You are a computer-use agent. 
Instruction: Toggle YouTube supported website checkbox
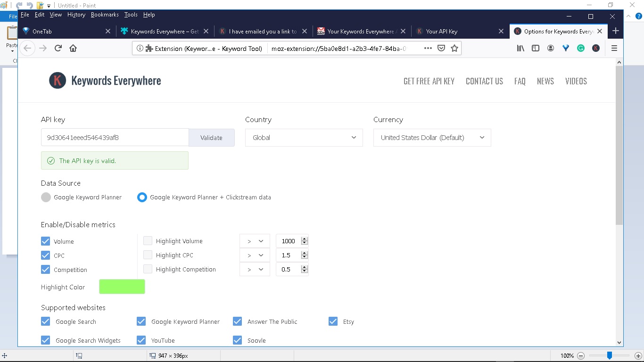point(141,340)
